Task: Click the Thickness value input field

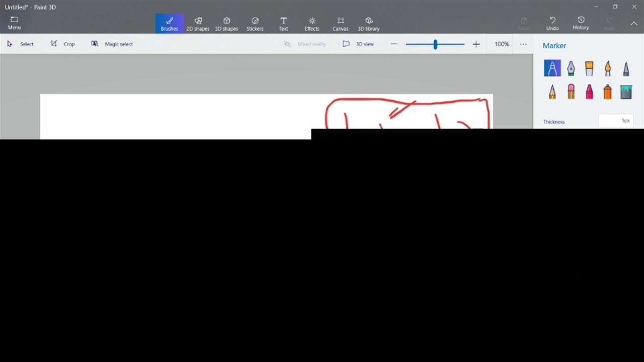Action: coord(615,121)
